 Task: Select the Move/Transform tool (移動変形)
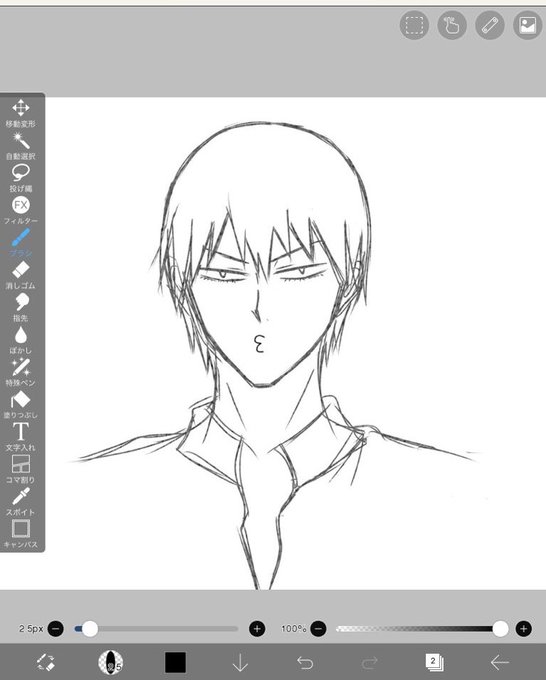tap(20, 113)
